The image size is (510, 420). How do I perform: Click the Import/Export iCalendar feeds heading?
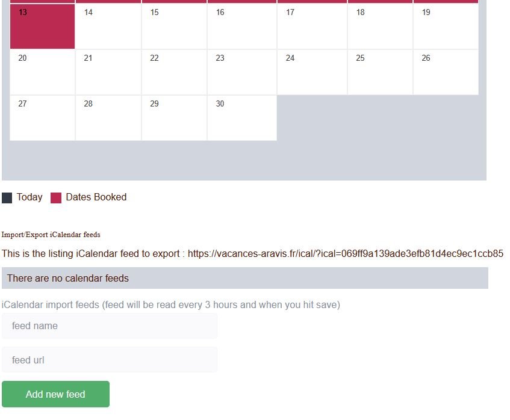pyautogui.click(x=51, y=235)
